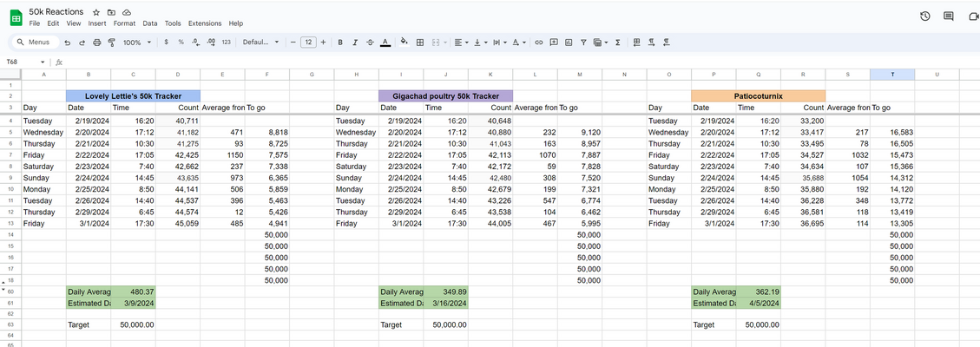Click the sheet direction toolbar icon
Image resolution: width=980 pixels, height=347 pixels.
(x=637, y=43)
